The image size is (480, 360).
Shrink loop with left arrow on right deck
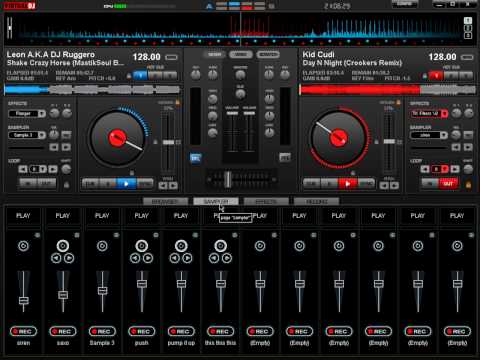coord(425,169)
